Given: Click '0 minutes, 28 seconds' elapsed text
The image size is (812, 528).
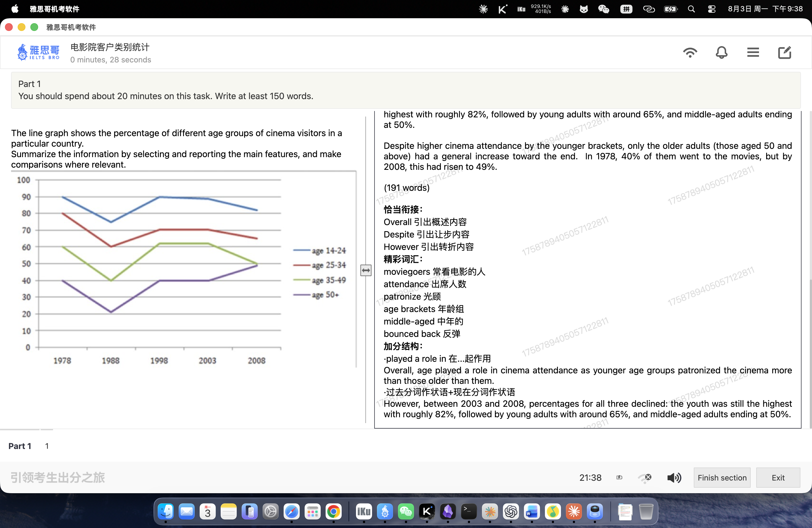Looking at the screenshot, I should [x=110, y=60].
